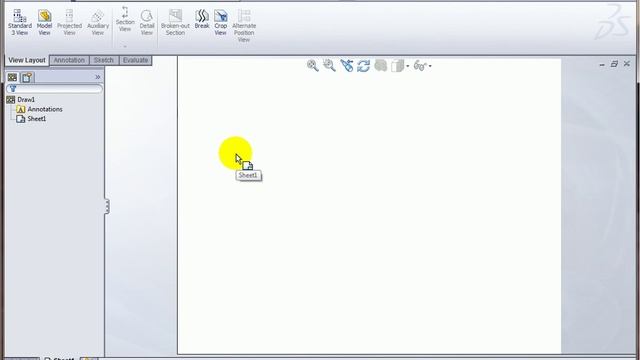This screenshot has height=360, width=640.
Task: Click Zoom to Area icon
Action: [329, 66]
